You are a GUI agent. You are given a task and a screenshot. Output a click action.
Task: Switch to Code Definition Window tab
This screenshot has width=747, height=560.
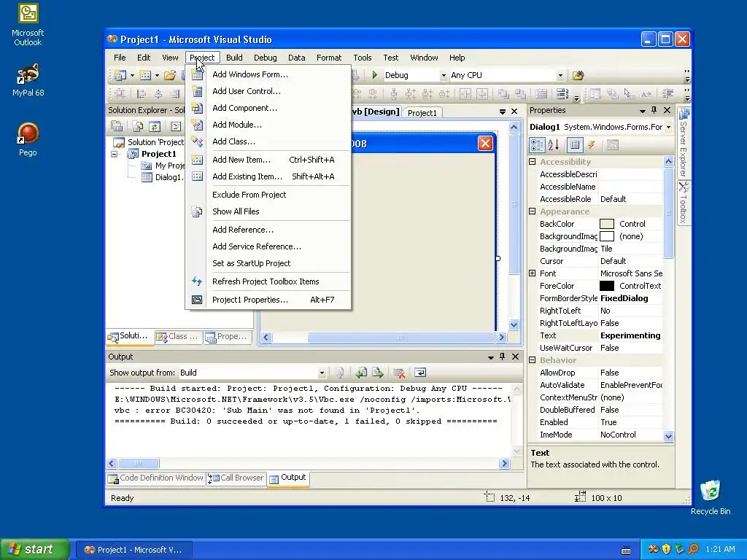click(x=156, y=478)
